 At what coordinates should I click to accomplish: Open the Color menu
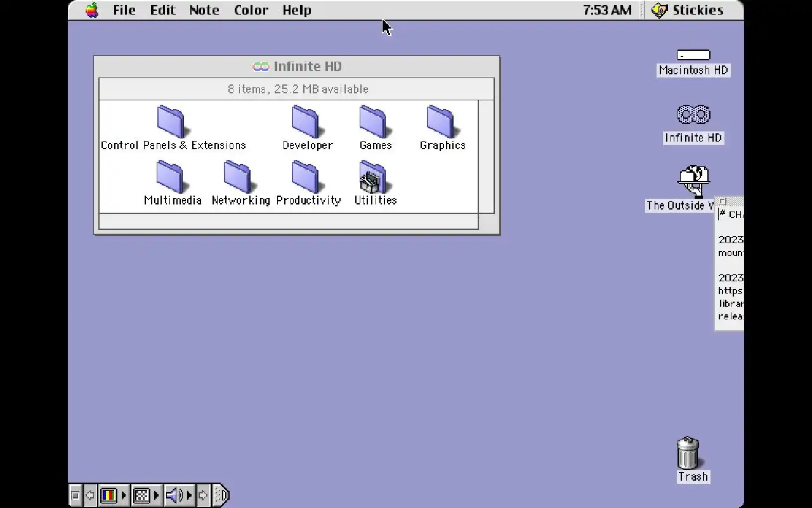click(x=251, y=10)
